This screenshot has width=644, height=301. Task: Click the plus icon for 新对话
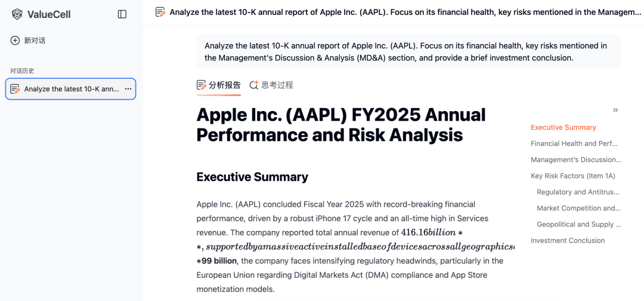click(x=15, y=40)
